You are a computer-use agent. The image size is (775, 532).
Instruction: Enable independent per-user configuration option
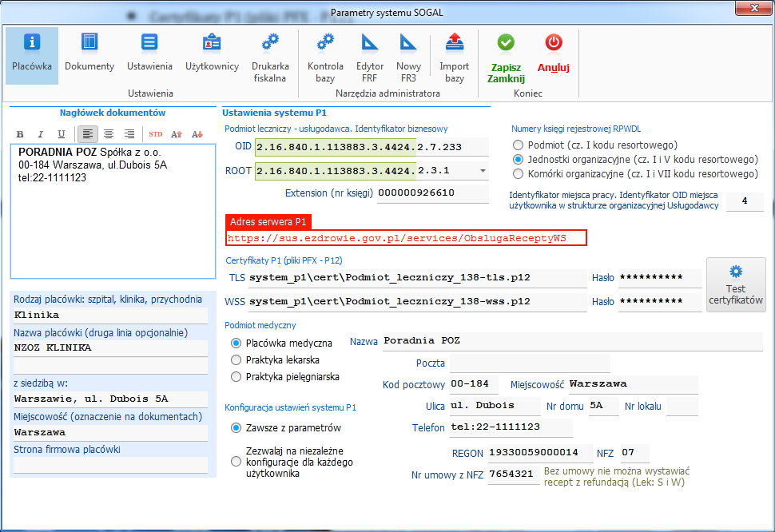pyautogui.click(x=236, y=462)
